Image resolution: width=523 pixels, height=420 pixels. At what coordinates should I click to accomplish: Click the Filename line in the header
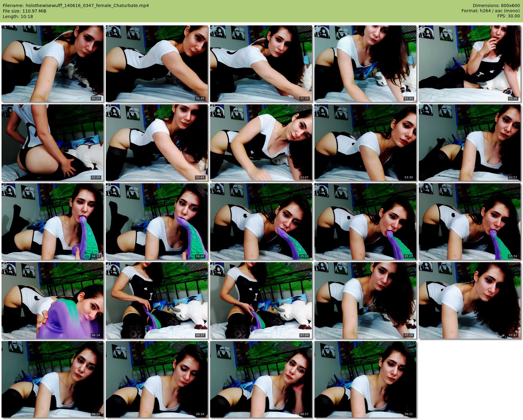pos(76,6)
